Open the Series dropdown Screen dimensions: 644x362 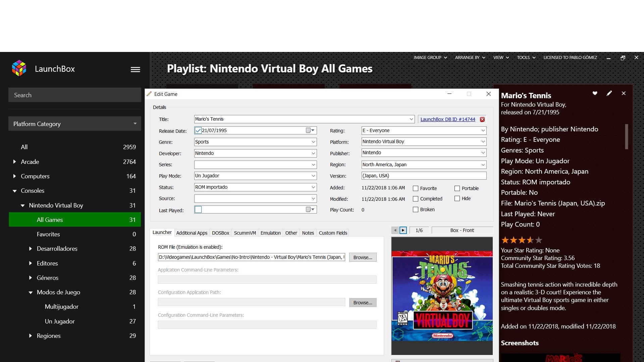coord(313,165)
